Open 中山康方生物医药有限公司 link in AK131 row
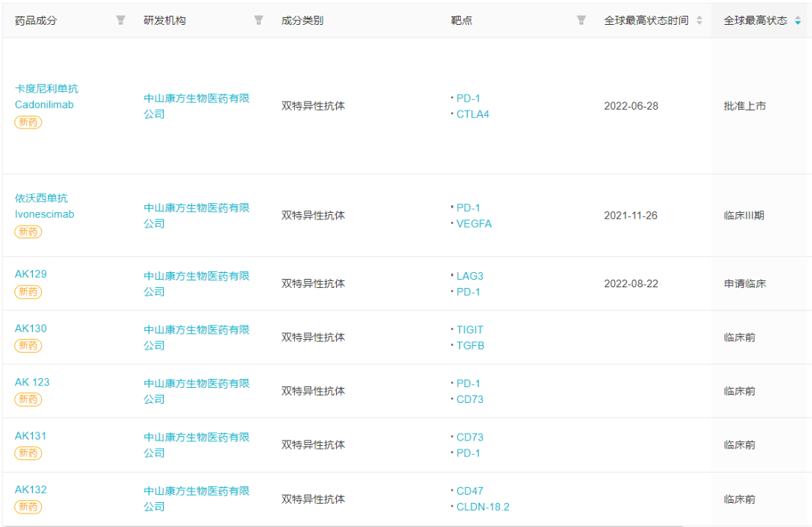Screen dimensions: 812x527 (196, 445)
